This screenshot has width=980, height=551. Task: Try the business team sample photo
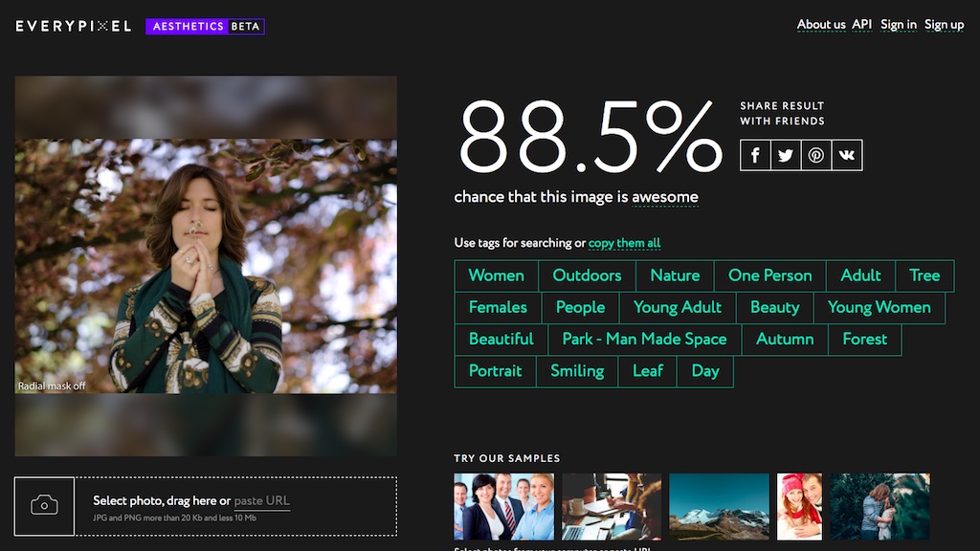[503, 507]
